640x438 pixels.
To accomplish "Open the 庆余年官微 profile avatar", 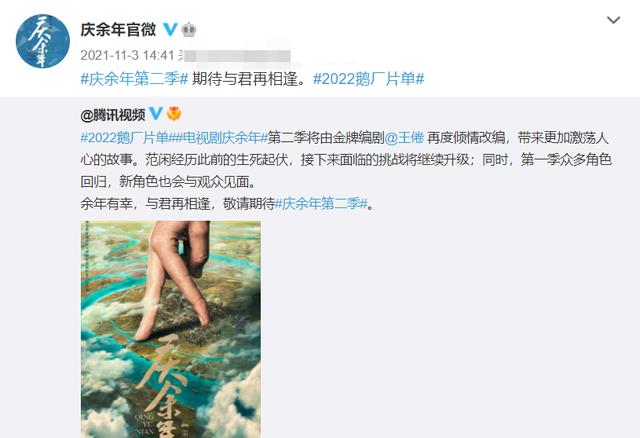I will point(43,41).
